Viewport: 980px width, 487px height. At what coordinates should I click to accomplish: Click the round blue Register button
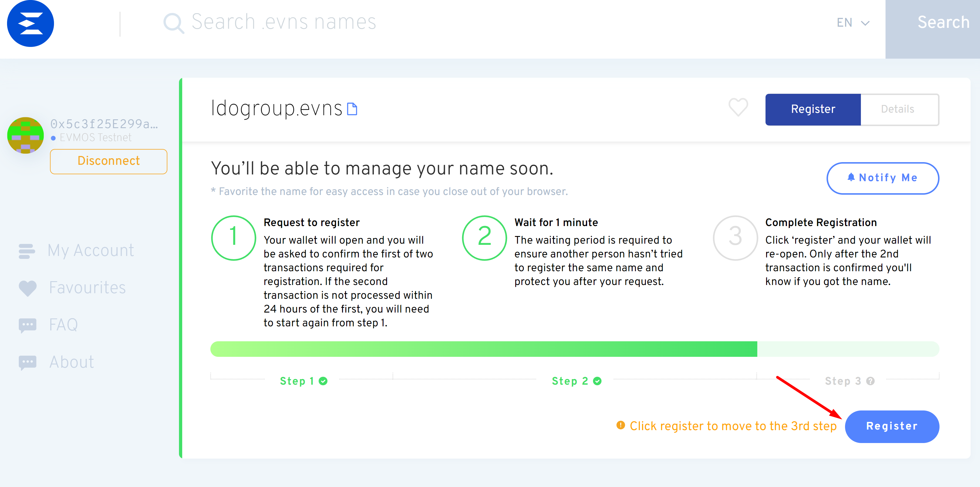pyautogui.click(x=892, y=426)
